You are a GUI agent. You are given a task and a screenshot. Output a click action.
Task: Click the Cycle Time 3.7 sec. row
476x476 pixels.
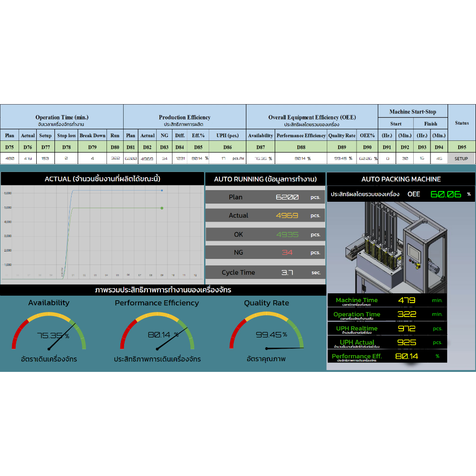(265, 272)
